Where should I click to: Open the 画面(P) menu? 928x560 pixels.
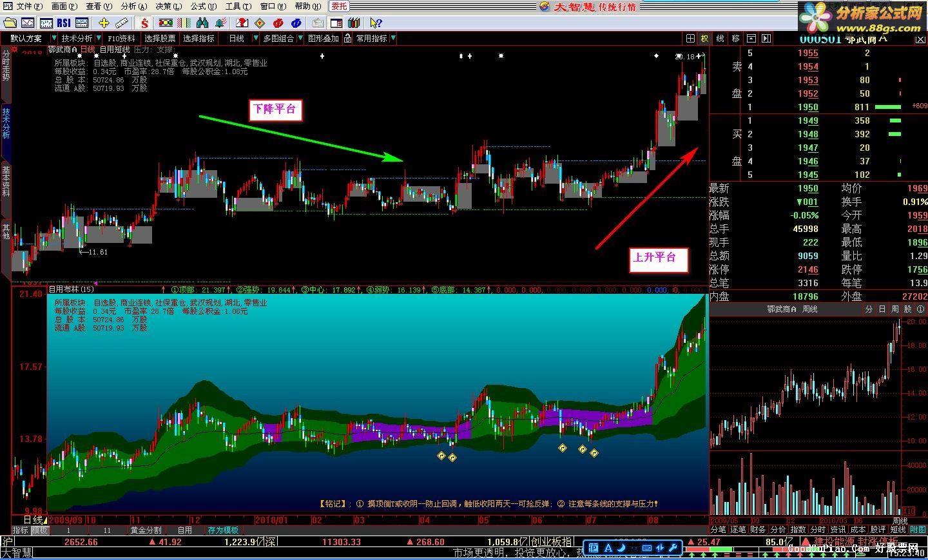click(x=64, y=6)
